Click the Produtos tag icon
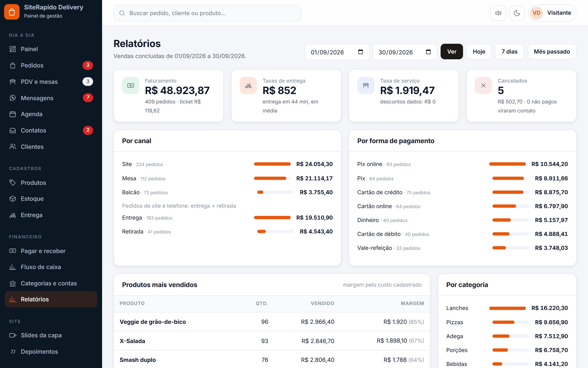 pyautogui.click(x=13, y=183)
